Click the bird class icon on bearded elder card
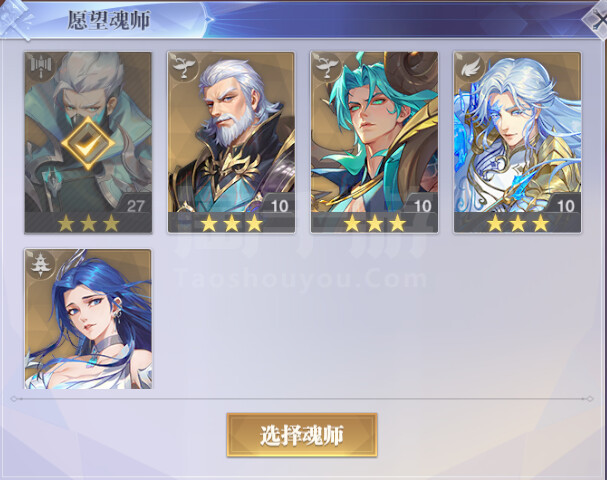 click(x=183, y=67)
